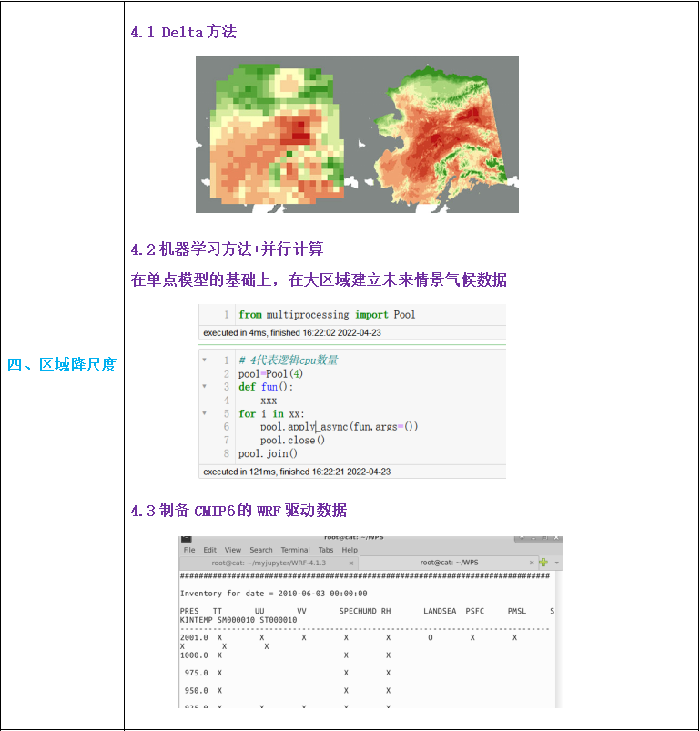Viewport: 700px width, 731px height.
Task: Click the line '在单点模型的基础上，在大区域建立未来情景气候数据'
Action: (x=319, y=279)
